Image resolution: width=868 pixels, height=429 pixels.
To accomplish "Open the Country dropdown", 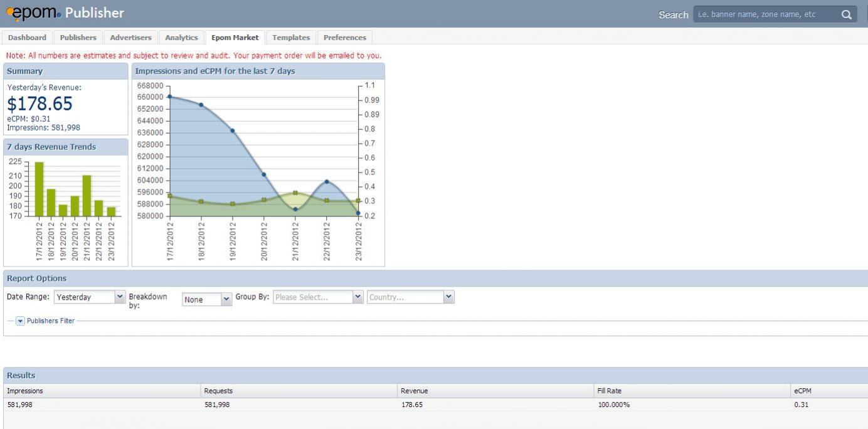I will [x=448, y=297].
